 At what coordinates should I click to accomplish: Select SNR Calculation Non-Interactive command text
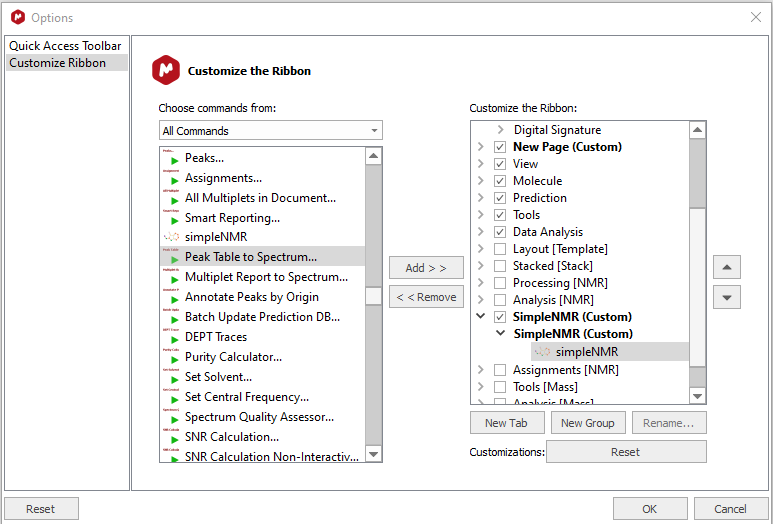tap(272, 456)
